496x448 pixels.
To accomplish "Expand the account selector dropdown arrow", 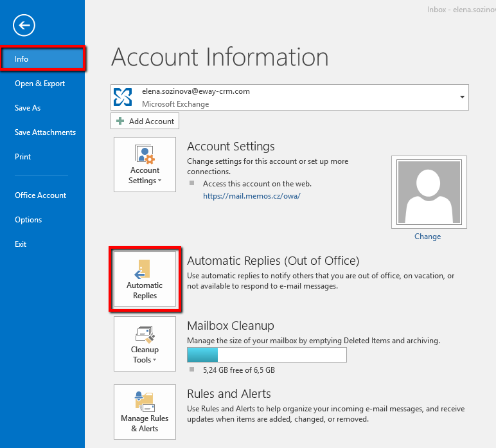I will pos(462,97).
